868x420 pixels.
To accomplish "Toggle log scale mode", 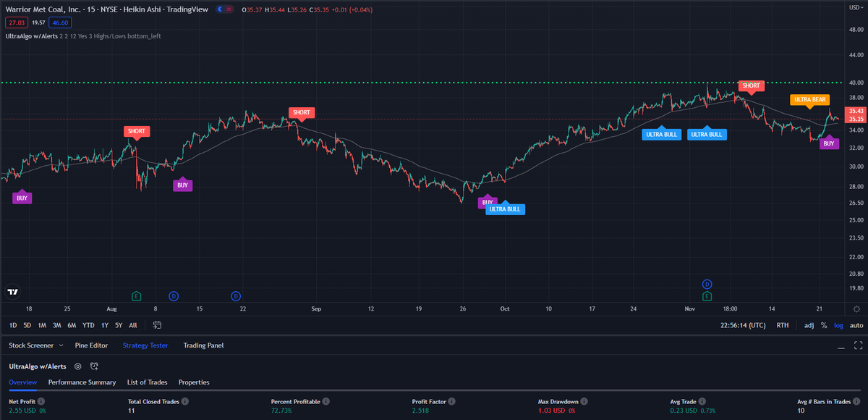I will (838, 326).
